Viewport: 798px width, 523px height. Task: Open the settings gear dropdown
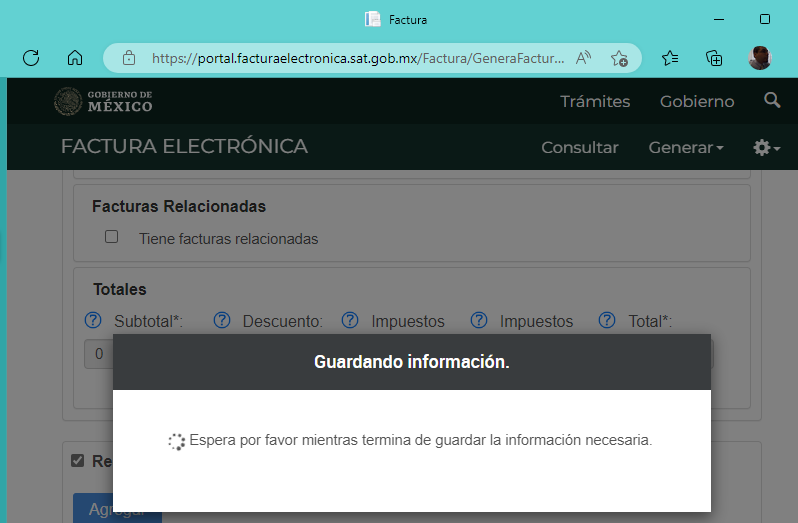tap(766, 148)
